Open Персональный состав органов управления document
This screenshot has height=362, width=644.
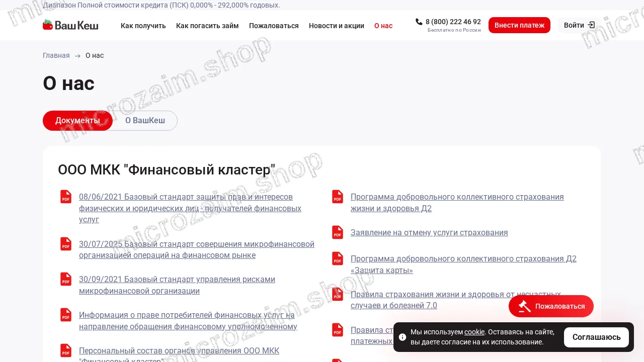pyautogui.click(x=179, y=355)
